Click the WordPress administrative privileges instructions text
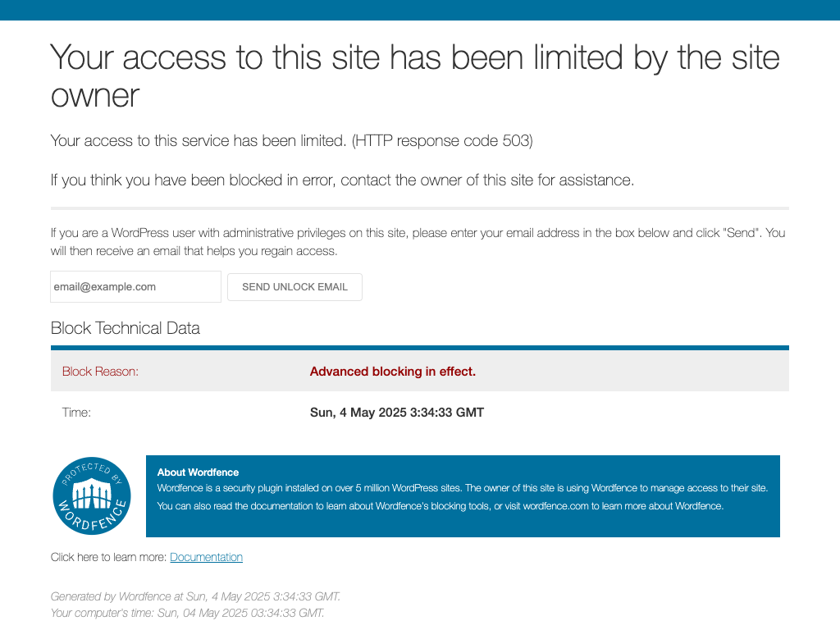Screen dimensions: 840x630 (418, 242)
